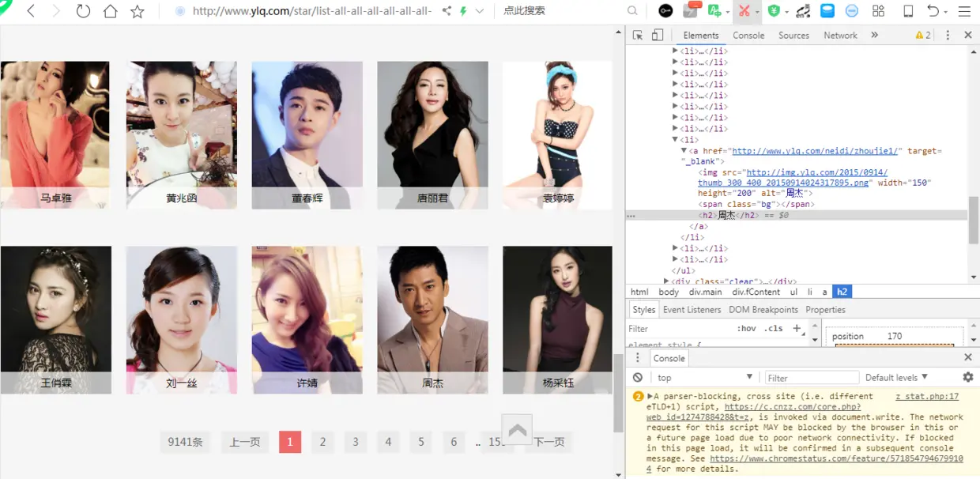Open the green shield payment protection icon
This screenshot has height=479, width=980.
[775, 11]
